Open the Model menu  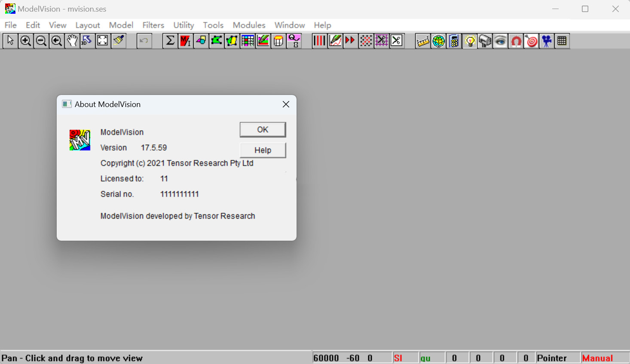pyautogui.click(x=121, y=25)
